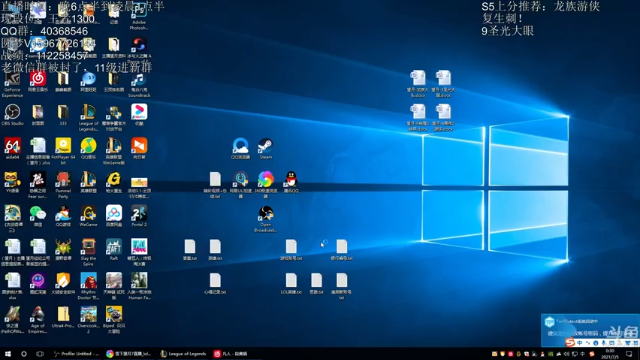This screenshot has width=640, height=360.
Task: Switch to Profile: Untitled taskbar window
Action: 76,354
